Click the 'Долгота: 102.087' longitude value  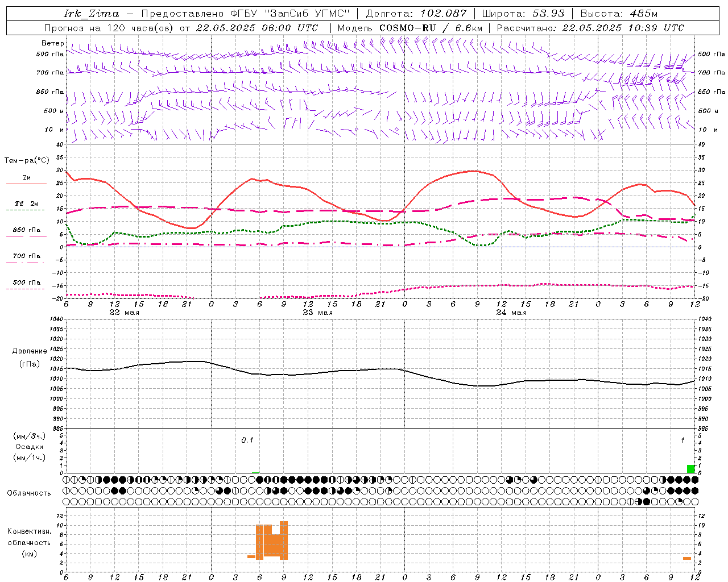pyautogui.click(x=416, y=14)
